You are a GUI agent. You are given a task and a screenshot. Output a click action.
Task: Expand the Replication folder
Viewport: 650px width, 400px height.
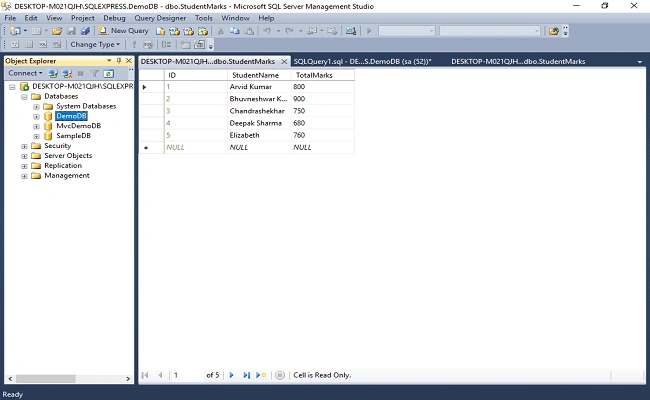(24, 166)
